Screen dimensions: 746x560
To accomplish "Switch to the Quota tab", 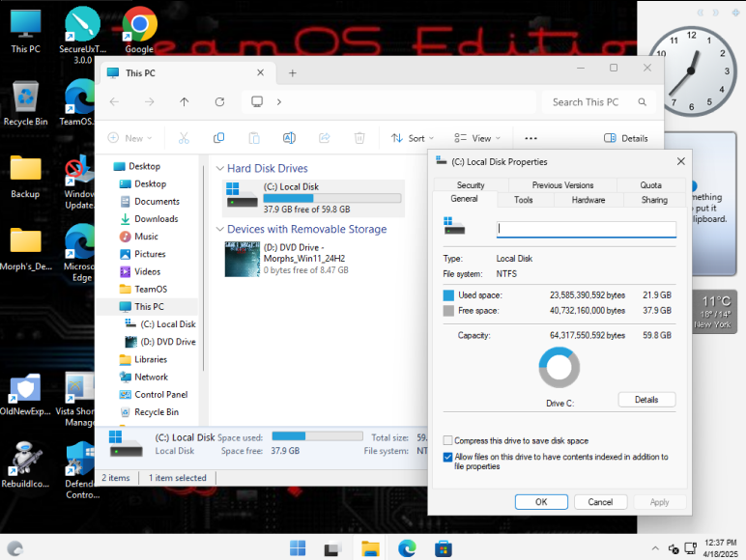I will tap(651, 185).
